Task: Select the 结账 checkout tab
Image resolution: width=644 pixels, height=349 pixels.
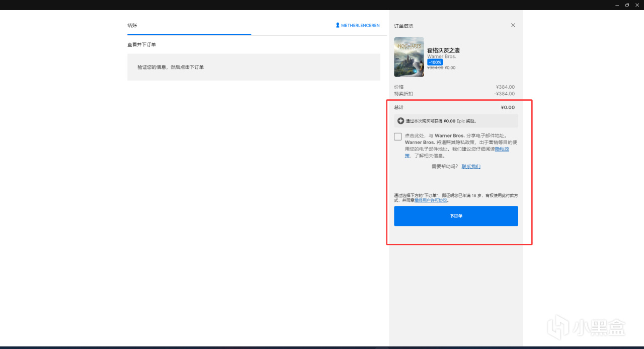Action: [x=132, y=25]
